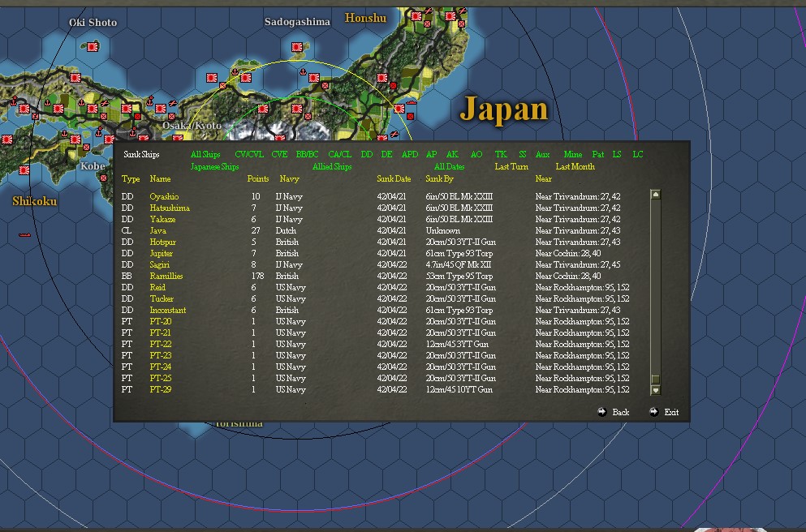Show only AP transports

pos(431,154)
